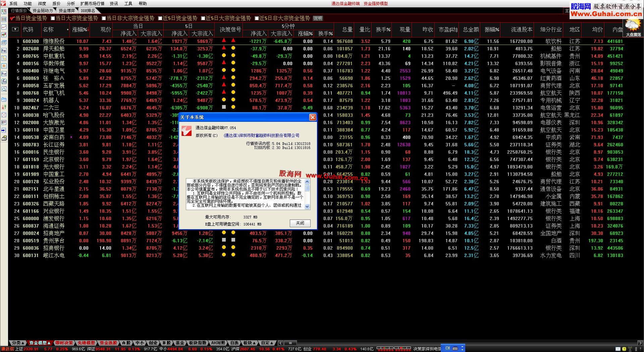Open the ETF icon in left sidebar

pos(4,122)
